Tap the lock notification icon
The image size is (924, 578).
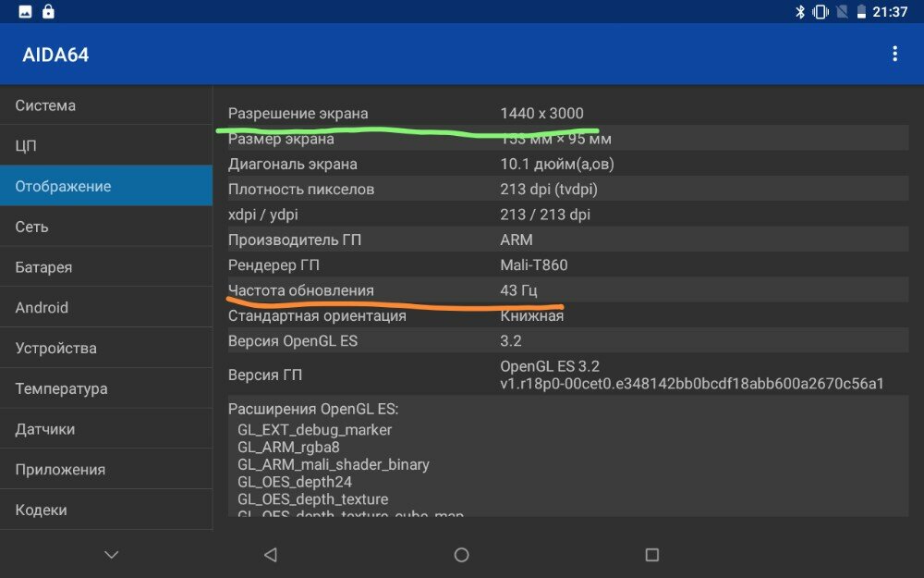[48, 11]
